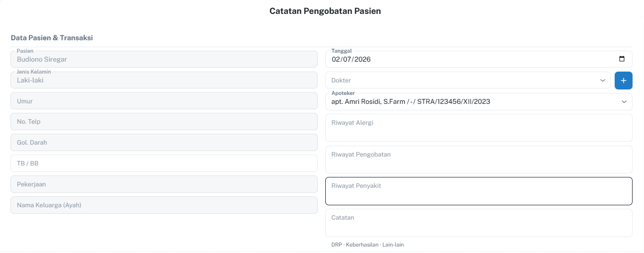644x253 pixels.
Task: Focus the TB / BB input field
Action: tap(164, 164)
